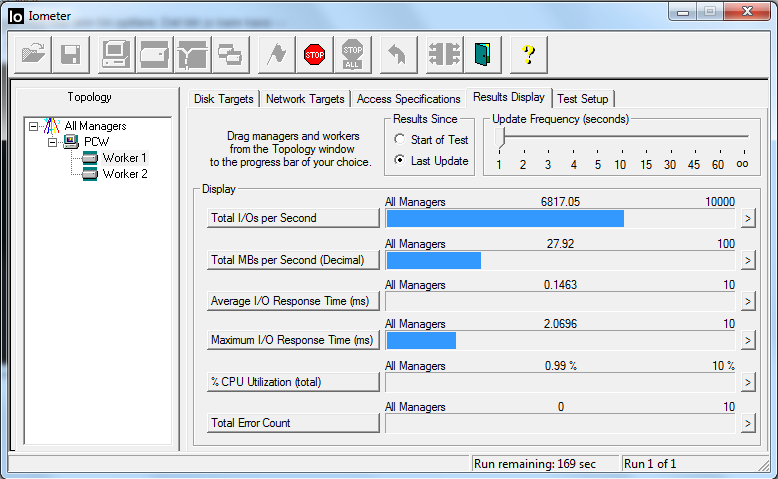Open Access Specifications tab
Screen dimensions: 778x479
(408, 99)
